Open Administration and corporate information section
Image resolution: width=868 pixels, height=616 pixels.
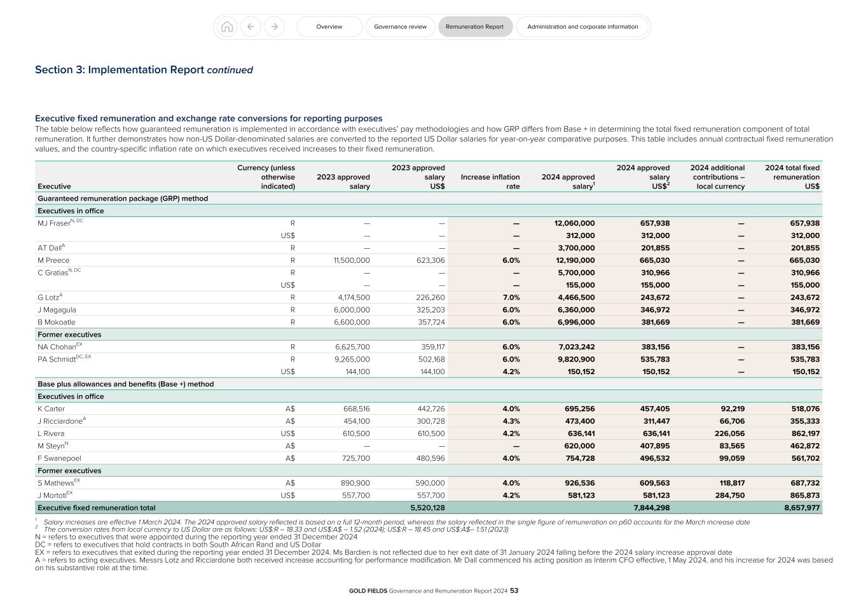coord(582,26)
